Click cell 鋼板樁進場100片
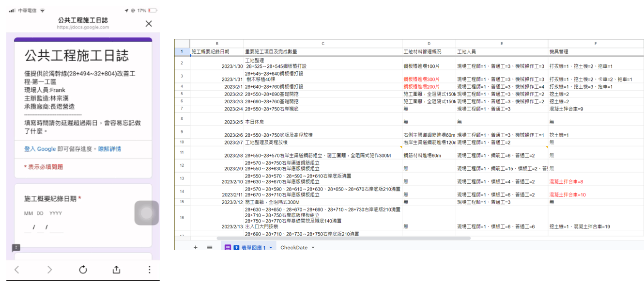Screen dimensions: 644x289 click(429, 63)
